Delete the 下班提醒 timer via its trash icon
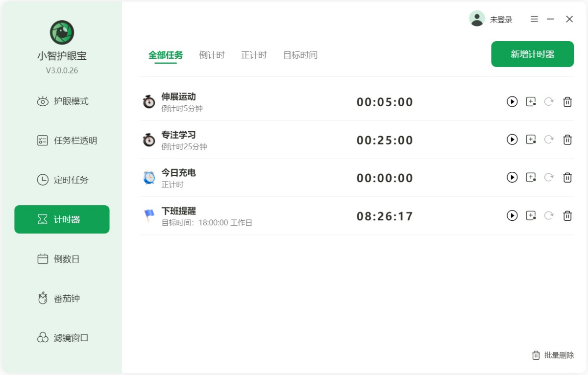588x375 pixels. (x=567, y=215)
